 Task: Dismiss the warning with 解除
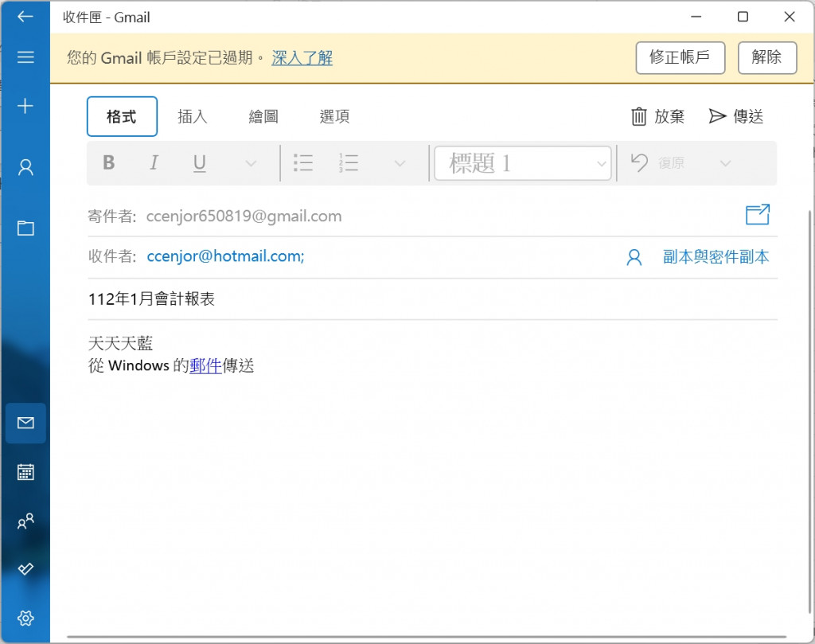pyautogui.click(x=767, y=57)
